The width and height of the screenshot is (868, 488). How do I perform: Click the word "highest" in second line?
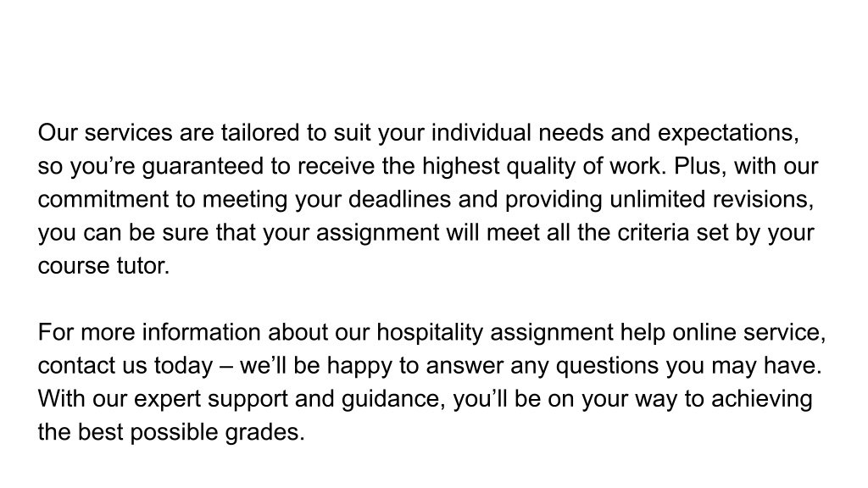(461, 167)
